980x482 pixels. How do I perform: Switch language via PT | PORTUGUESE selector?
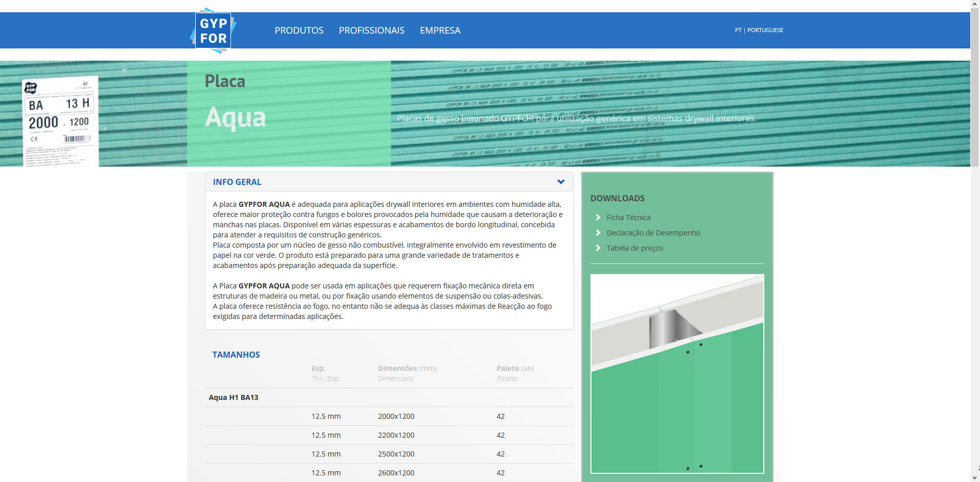(759, 30)
